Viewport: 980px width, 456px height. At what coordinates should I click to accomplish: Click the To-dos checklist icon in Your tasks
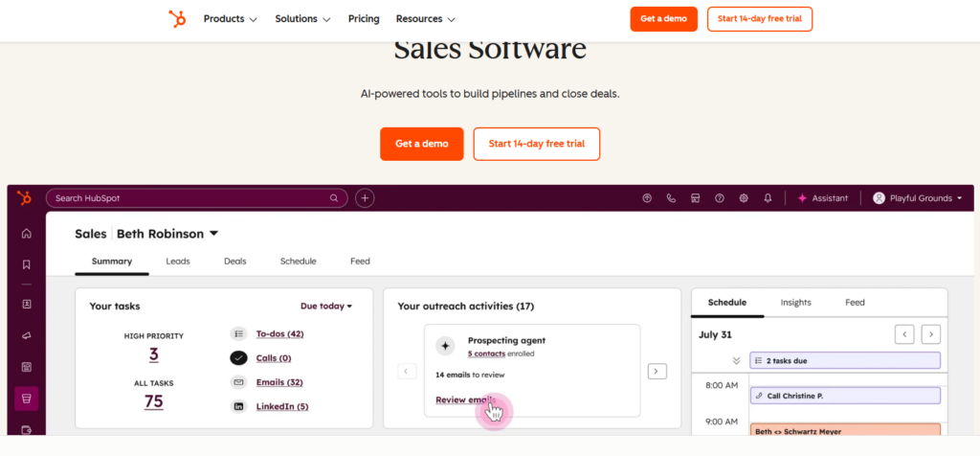[x=238, y=334]
